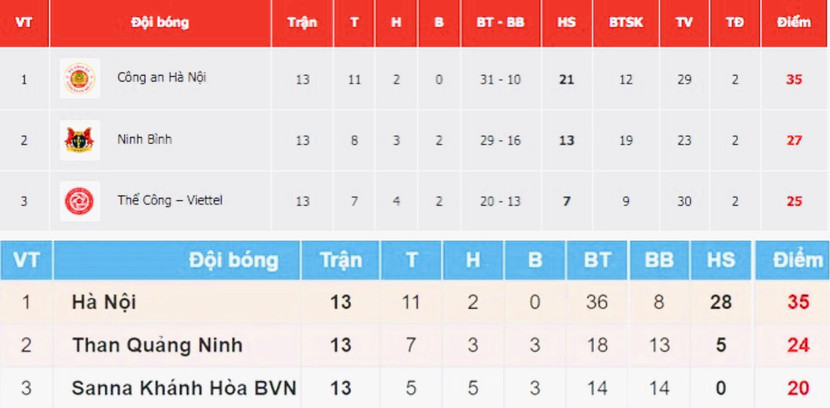
Task: Click the BTSK column header
Action: [x=626, y=22]
